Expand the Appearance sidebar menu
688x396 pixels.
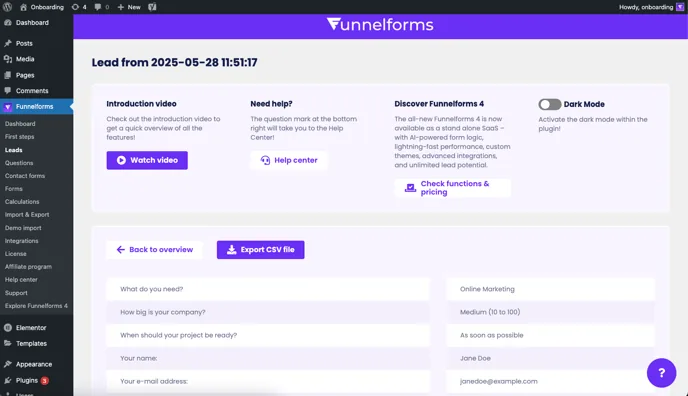click(x=34, y=364)
